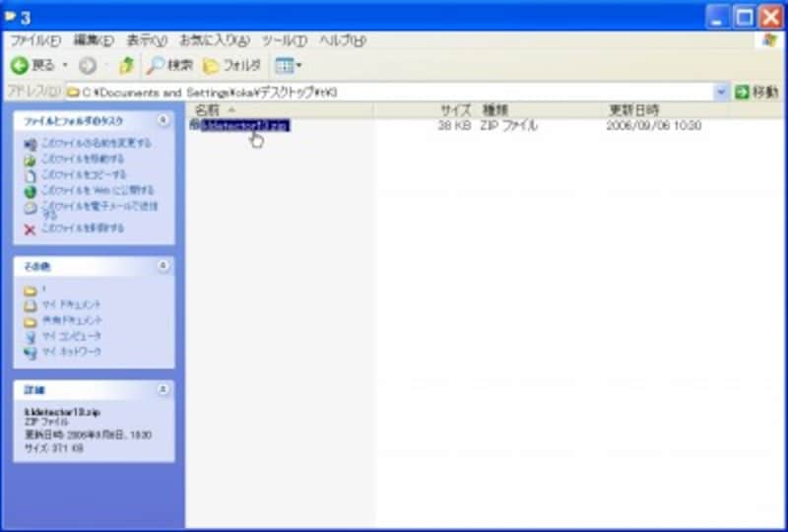
Task: Expand the address bar dropdown arrow
Action: tap(721, 93)
